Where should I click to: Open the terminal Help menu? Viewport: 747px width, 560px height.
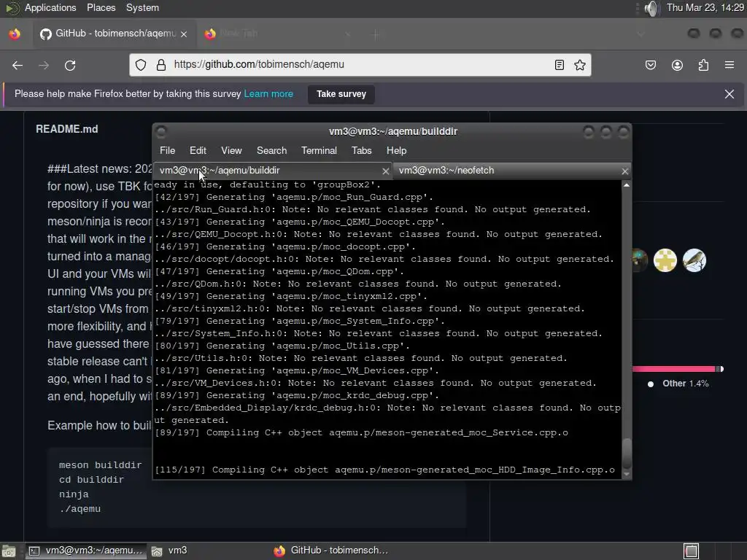[x=396, y=150]
